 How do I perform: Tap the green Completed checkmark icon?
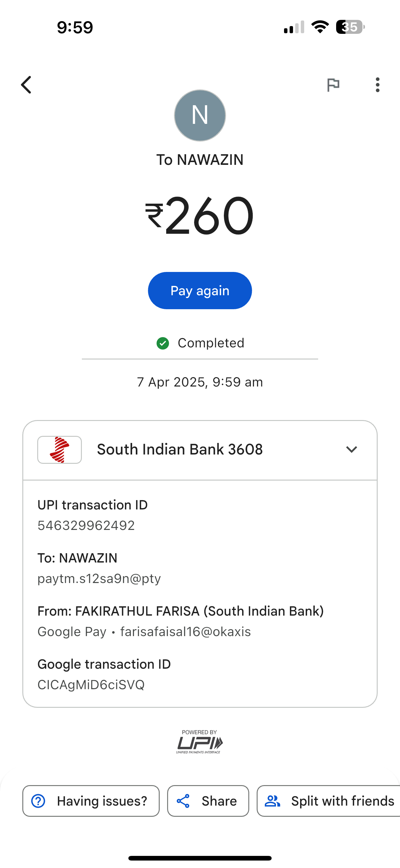[163, 343]
